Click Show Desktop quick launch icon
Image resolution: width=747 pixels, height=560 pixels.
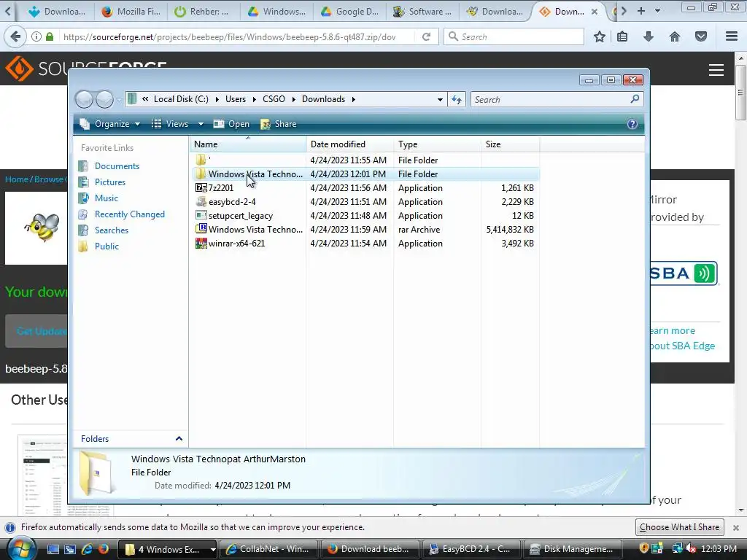point(53,549)
